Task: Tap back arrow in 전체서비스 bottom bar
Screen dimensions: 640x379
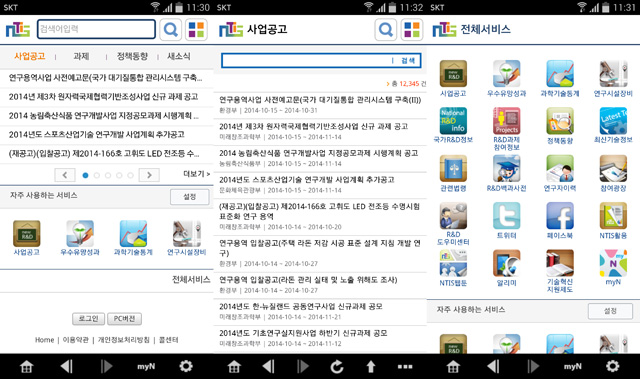Action: 493,366
